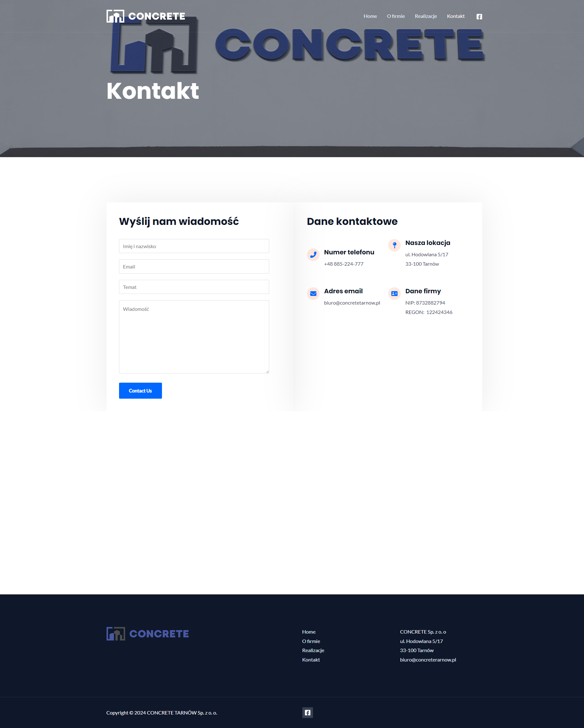
Task: Click the blue CONCRETE logo in footer
Action: [x=148, y=634]
